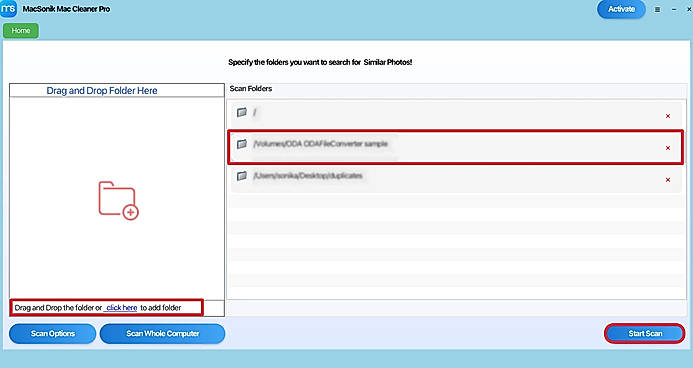The height and width of the screenshot is (368, 693).
Task: Click folder icon of the root '/' row
Action: pos(242,112)
